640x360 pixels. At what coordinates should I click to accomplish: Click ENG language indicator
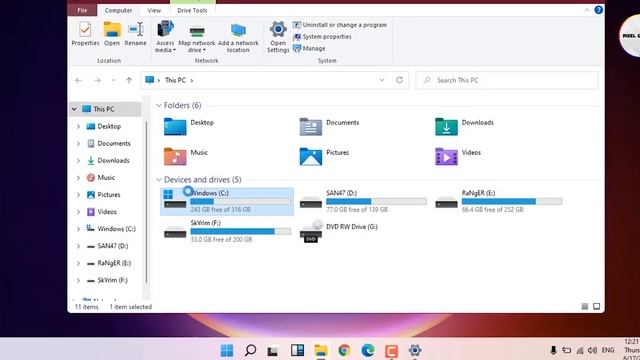608,350
